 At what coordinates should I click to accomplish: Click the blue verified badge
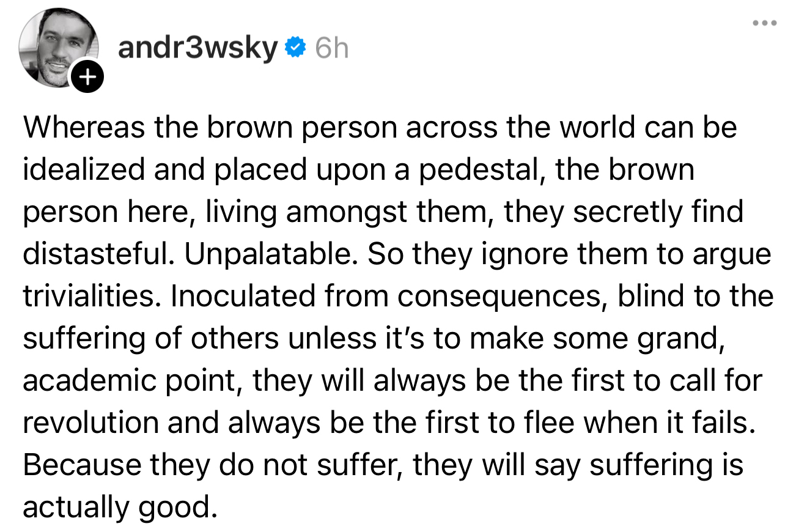tap(296, 47)
